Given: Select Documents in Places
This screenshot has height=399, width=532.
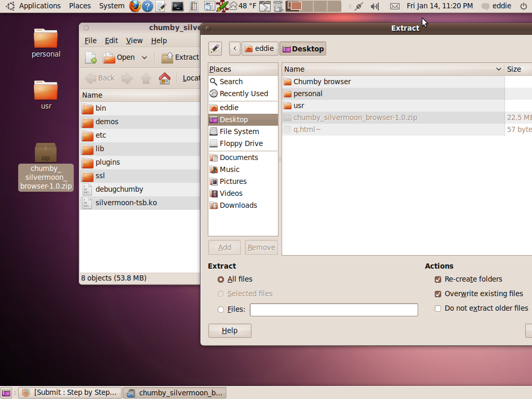Looking at the screenshot, I should click(243, 157).
